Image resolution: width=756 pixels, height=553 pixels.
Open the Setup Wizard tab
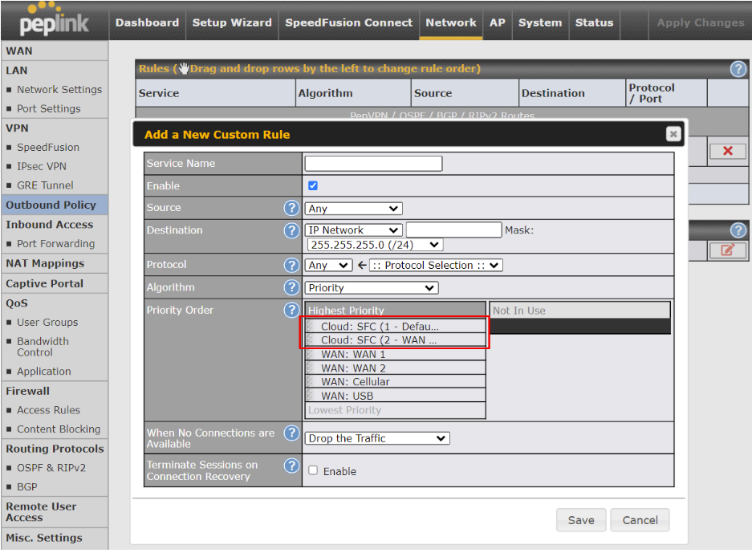tap(234, 22)
